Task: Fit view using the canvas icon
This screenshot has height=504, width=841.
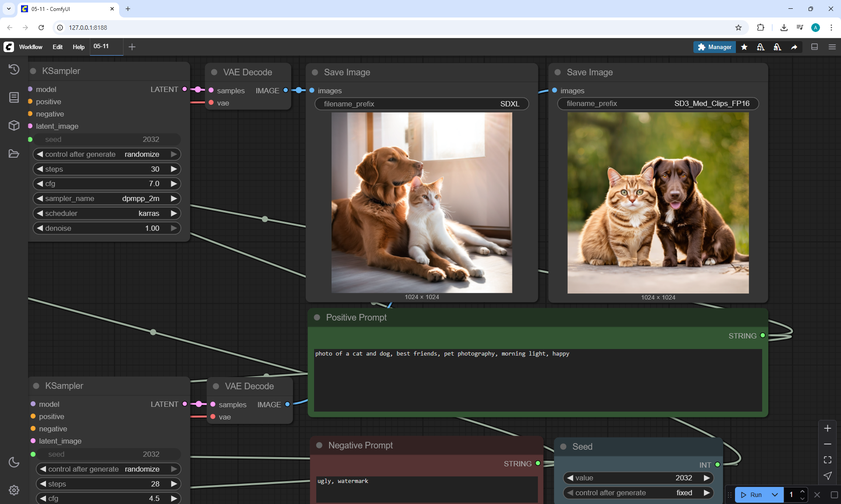Action: coord(827,460)
